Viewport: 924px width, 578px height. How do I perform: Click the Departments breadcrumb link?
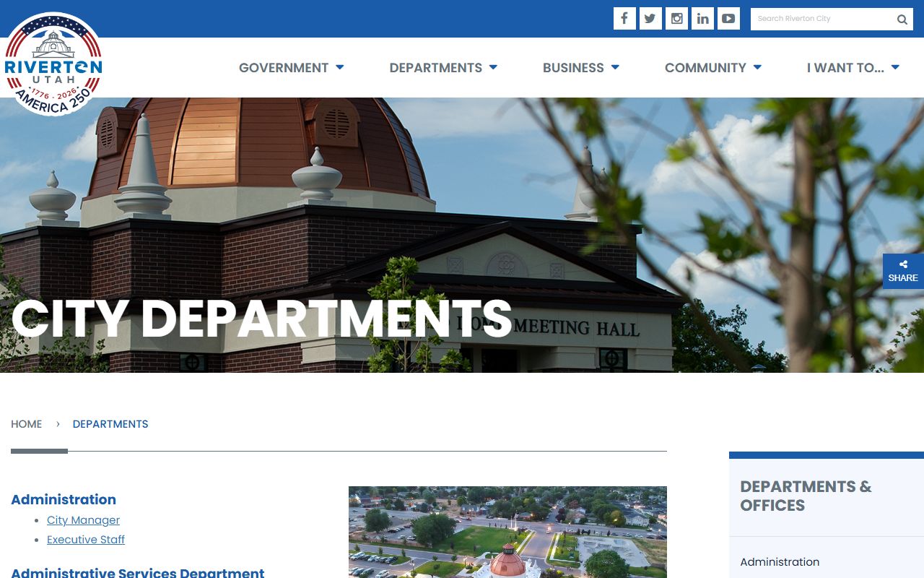110,424
